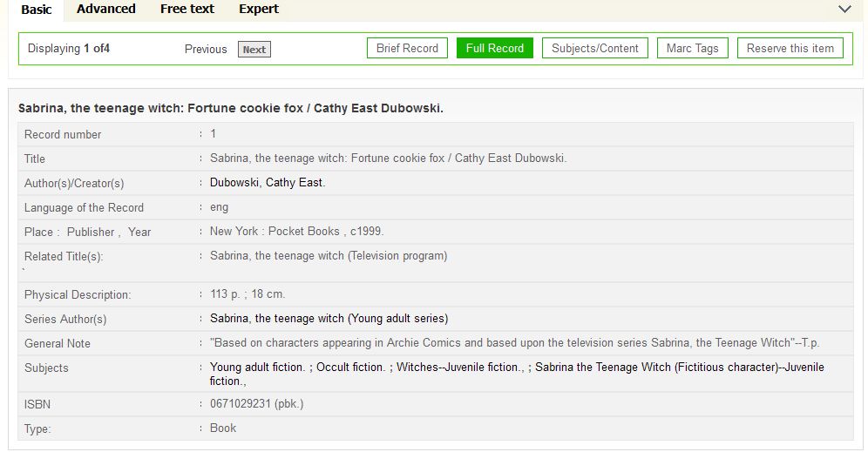
Task: View the Marc Tags display
Action: coord(692,49)
